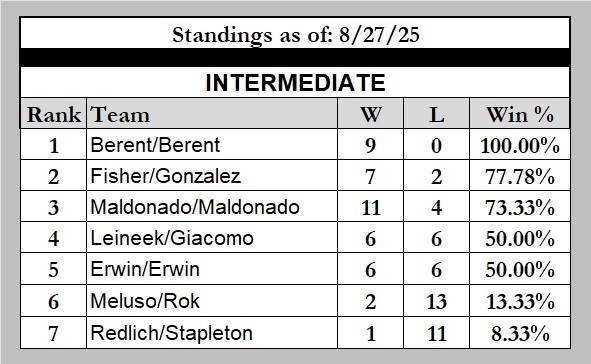591x364 pixels.
Task: Click the 'Standings as of: 8/27/25' title cell
Action: [x=295, y=33]
